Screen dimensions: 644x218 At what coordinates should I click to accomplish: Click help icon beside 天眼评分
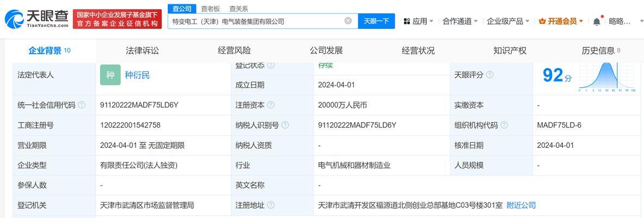point(489,75)
